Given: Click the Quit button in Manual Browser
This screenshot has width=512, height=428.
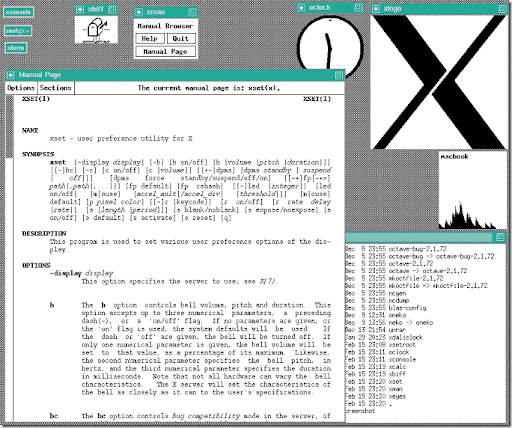Looking at the screenshot, I should pyautogui.click(x=181, y=39).
